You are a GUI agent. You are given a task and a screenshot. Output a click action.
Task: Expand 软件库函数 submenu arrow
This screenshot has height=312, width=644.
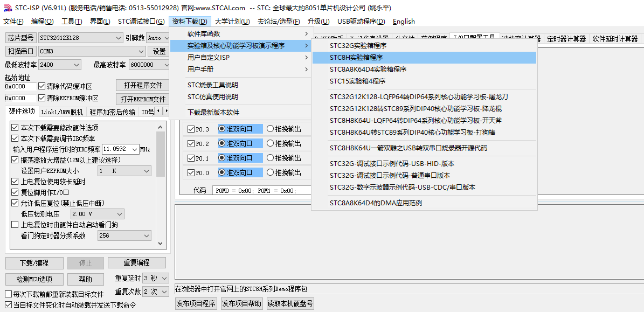pos(306,33)
